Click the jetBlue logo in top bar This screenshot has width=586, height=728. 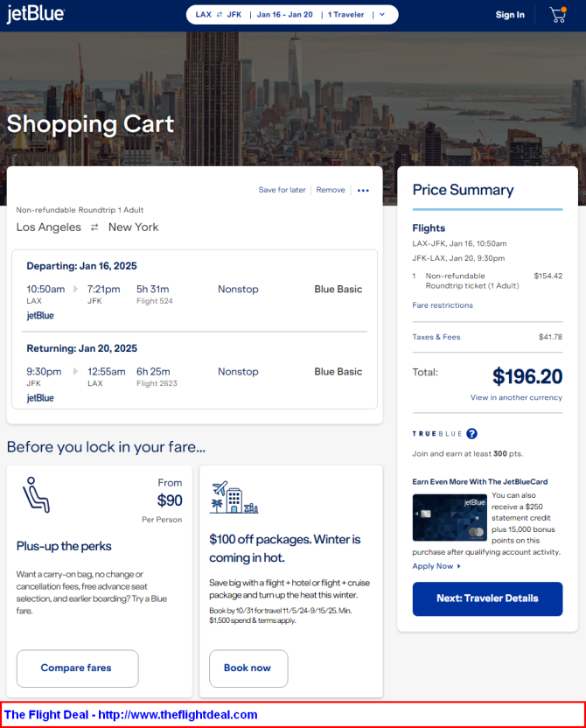(x=36, y=14)
